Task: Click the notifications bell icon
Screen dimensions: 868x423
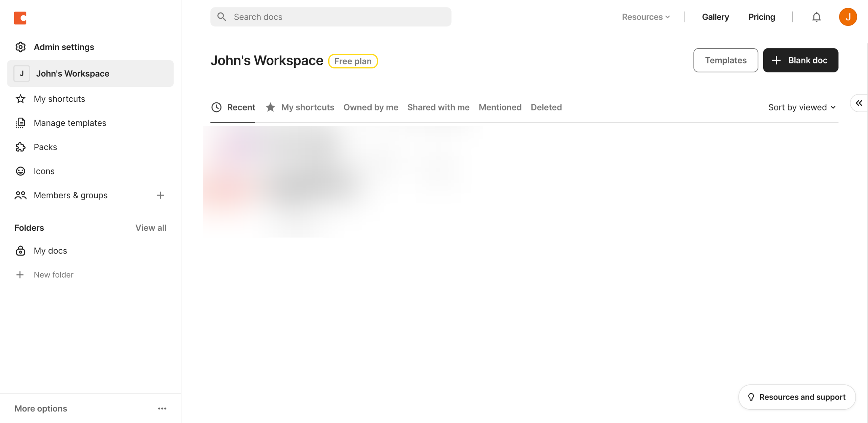Action: pyautogui.click(x=816, y=17)
